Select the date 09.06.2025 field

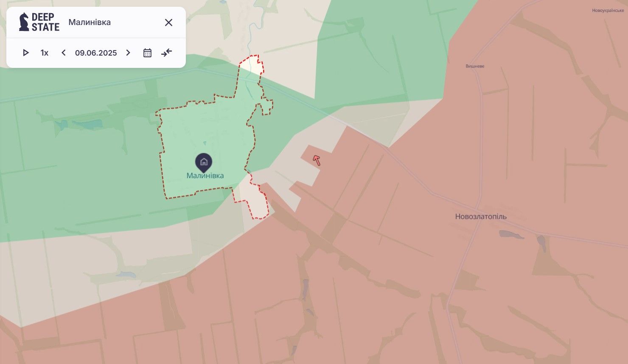coord(96,53)
